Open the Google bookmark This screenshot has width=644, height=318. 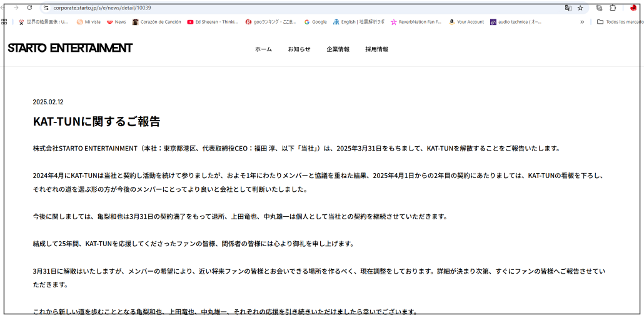coord(315,22)
